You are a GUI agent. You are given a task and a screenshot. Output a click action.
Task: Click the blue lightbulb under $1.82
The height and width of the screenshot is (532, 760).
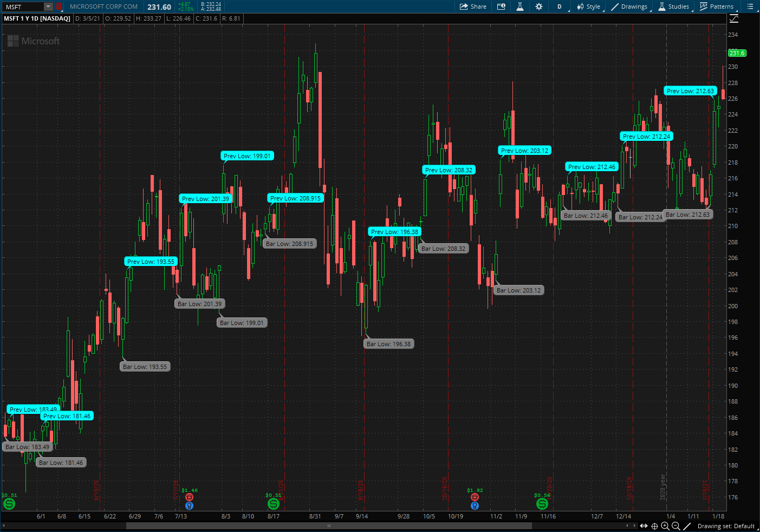click(475, 505)
